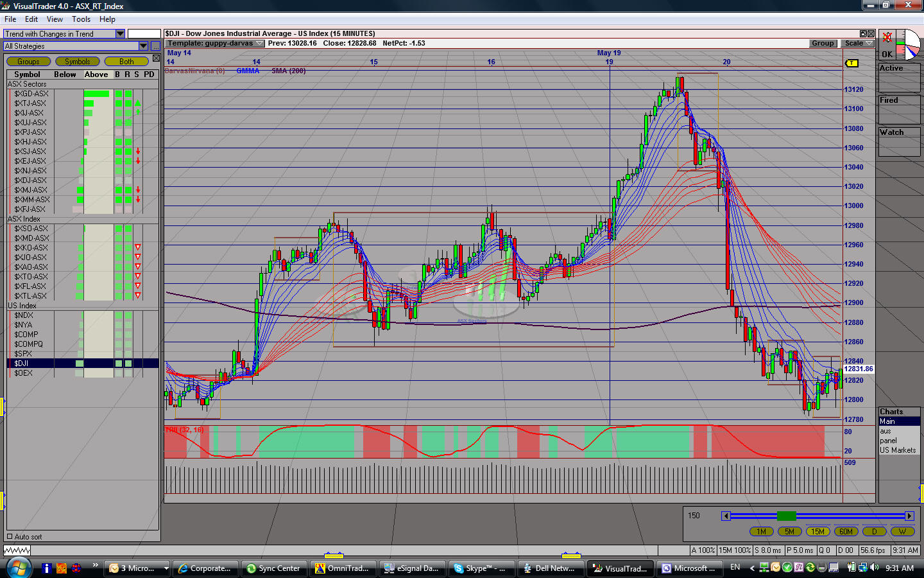Toggle the muted speaker alert icon
This screenshot has width=924, height=578.
pyautogui.click(x=887, y=37)
